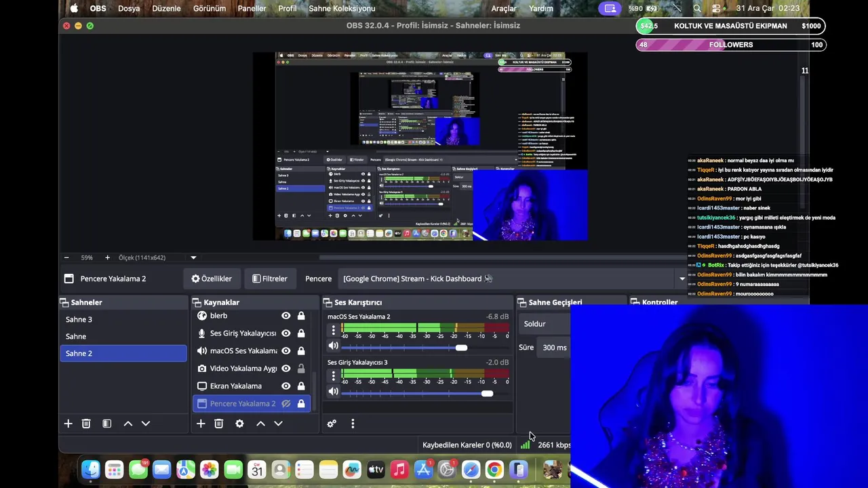Mute macOS Ses Yakalama 2 speaker icon
The image size is (868, 488).
click(x=333, y=346)
